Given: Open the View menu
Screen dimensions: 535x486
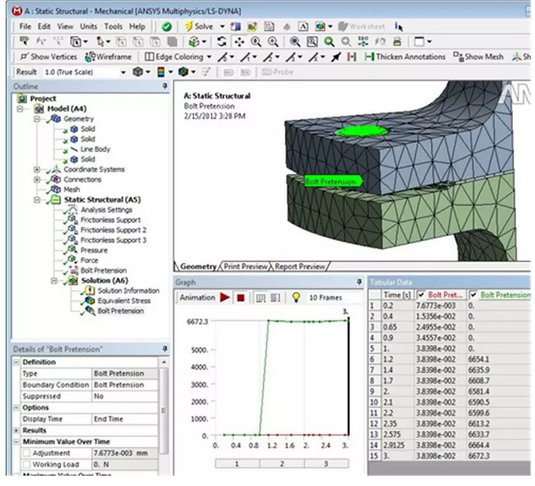Looking at the screenshot, I should click(65, 27).
